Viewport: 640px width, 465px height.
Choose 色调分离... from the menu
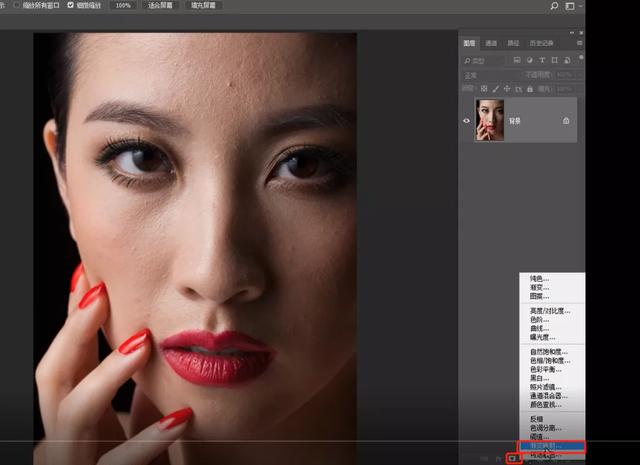coord(552,428)
